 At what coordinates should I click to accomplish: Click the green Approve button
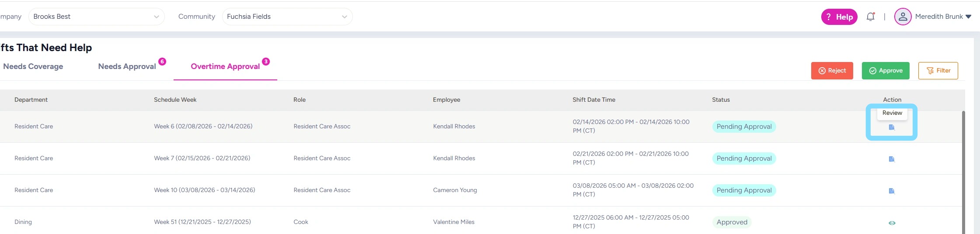885,71
